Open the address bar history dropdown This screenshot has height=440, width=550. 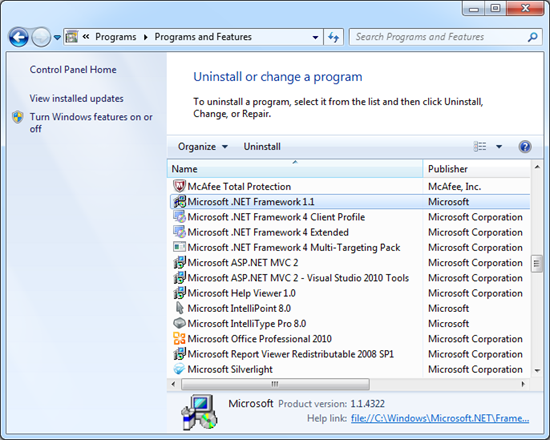pyautogui.click(x=315, y=37)
